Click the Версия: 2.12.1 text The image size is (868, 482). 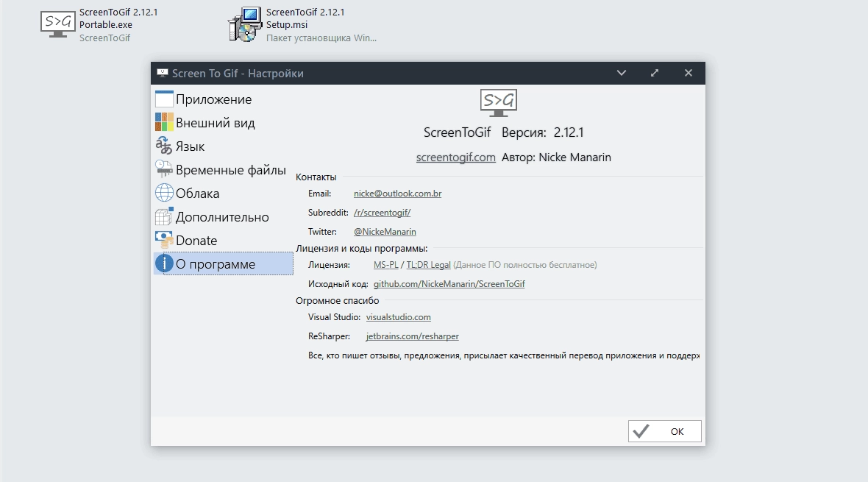click(x=543, y=132)
